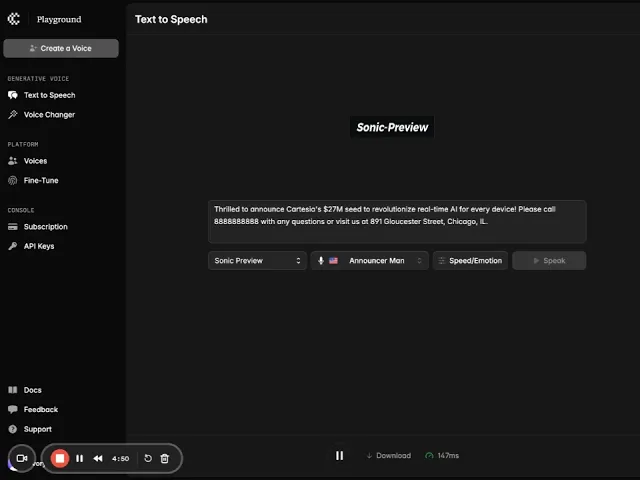
Task: Click the Voices people icon
Action: point(13,161)
